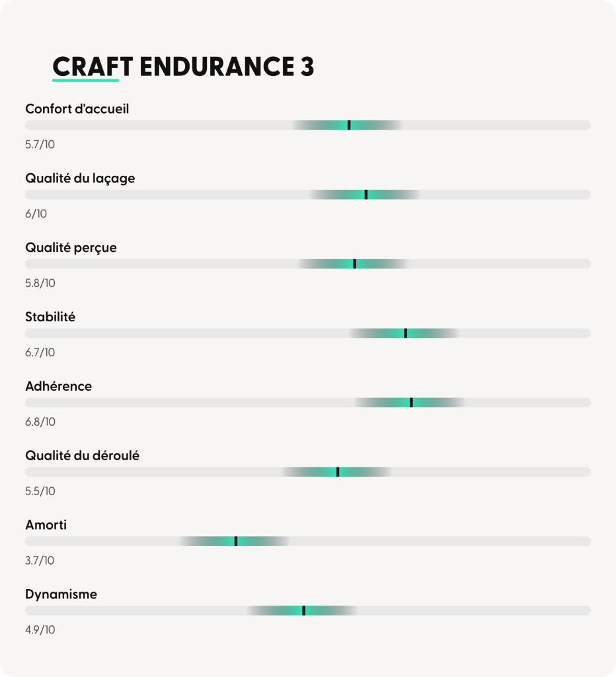Viewport: 616px width, 677px height.
Task: Click the Confort d'accueil slider marker
Action: click(x=349, y=125)
